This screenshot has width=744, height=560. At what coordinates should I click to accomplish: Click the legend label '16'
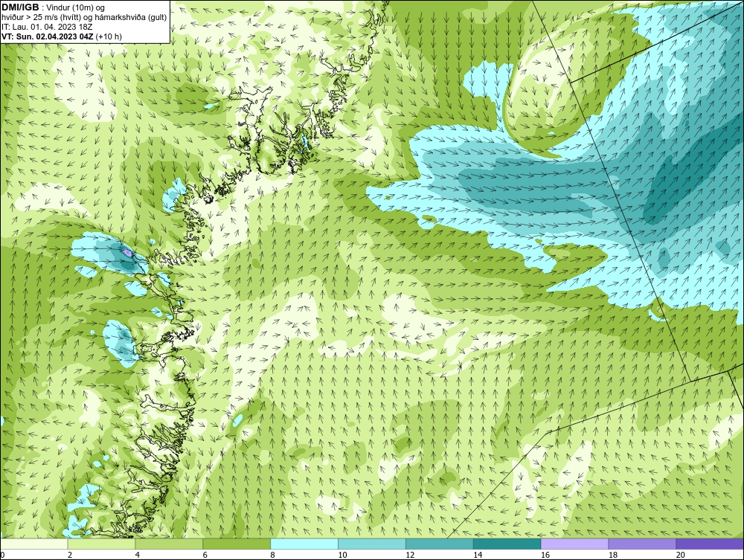545,555
